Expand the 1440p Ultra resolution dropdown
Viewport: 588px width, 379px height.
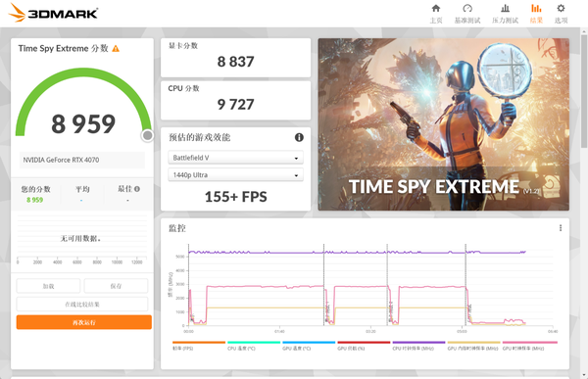coord(235,175)
